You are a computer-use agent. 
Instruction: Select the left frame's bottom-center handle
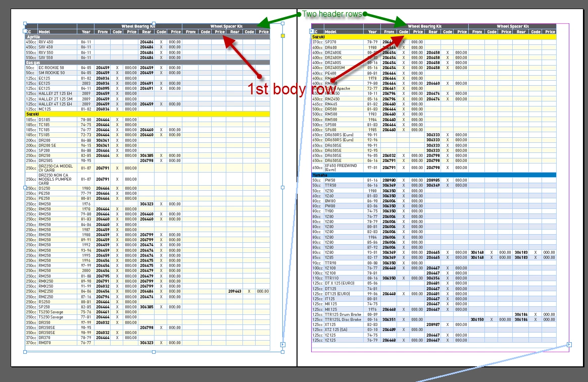154,352
